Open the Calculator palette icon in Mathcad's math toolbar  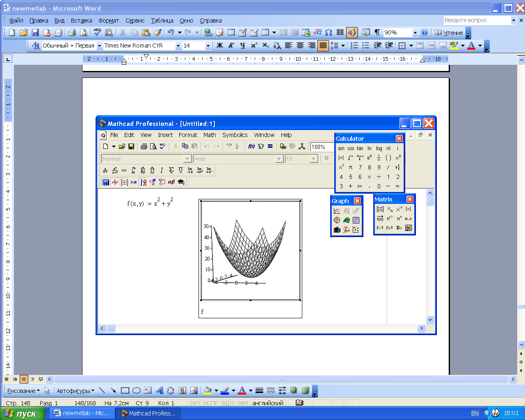click(106, 182)
